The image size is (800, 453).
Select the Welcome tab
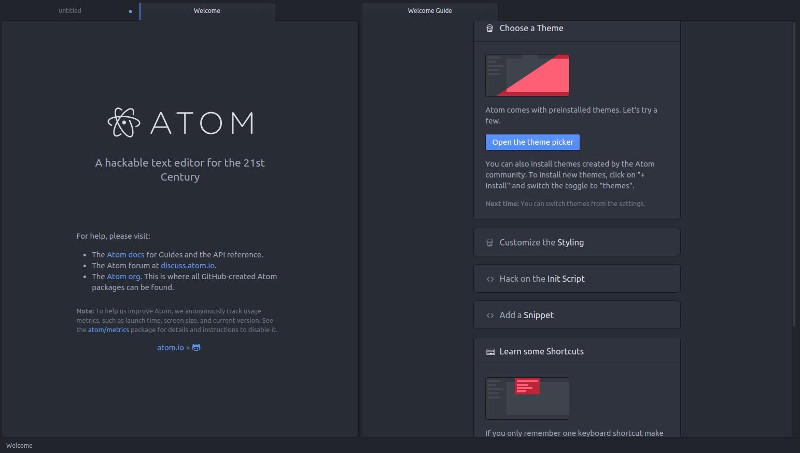(x=207, y=11)
